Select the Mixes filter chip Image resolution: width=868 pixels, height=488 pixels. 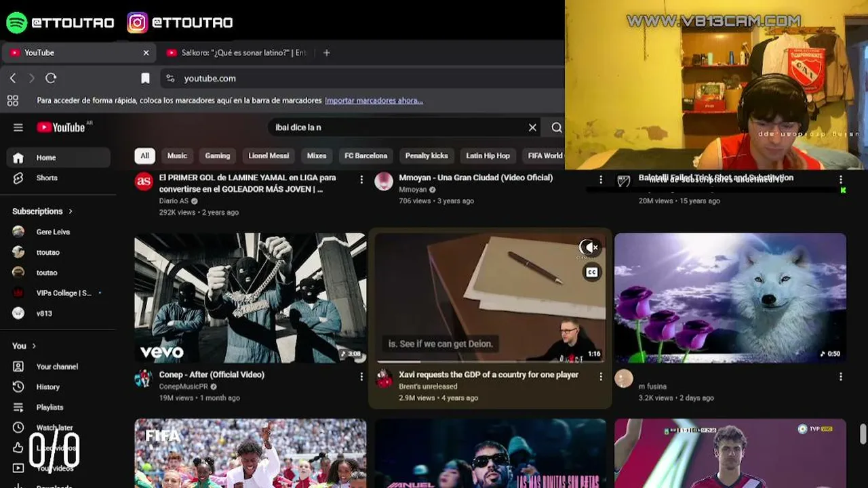(317, 156)
